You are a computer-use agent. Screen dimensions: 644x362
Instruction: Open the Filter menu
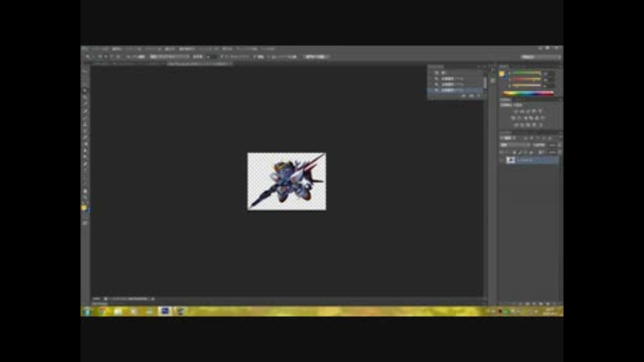pos(209,49)
